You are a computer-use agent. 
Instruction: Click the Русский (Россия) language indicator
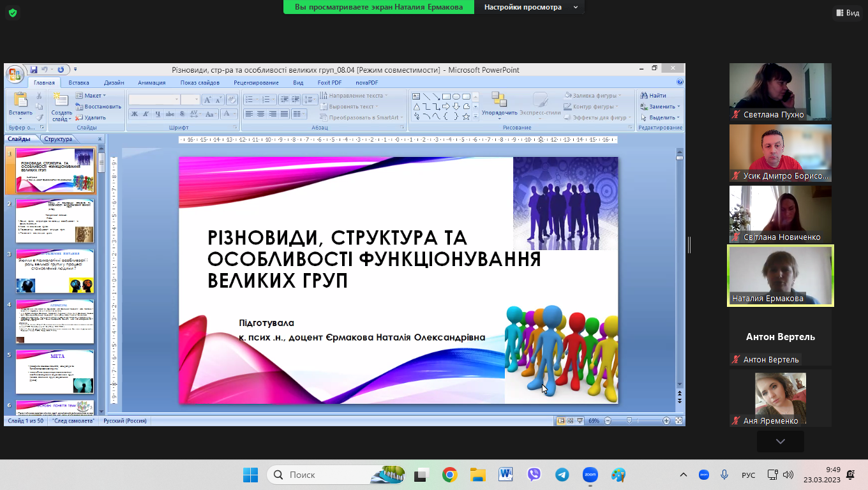point(125,421)
